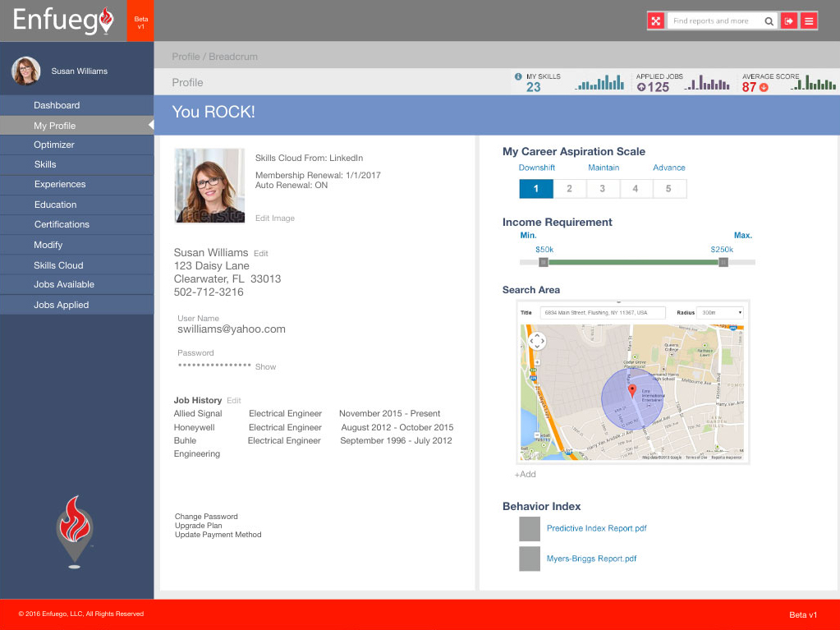Click the search magnifier icon
840x630 pixels.
pos(769,21)
